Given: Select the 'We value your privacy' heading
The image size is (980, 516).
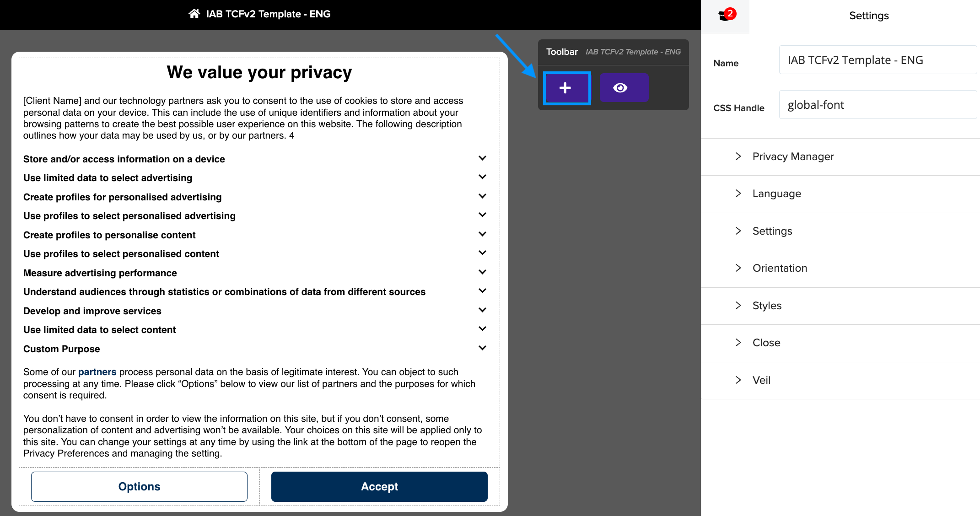Looking at the screenshot, I should coord(259,72).
